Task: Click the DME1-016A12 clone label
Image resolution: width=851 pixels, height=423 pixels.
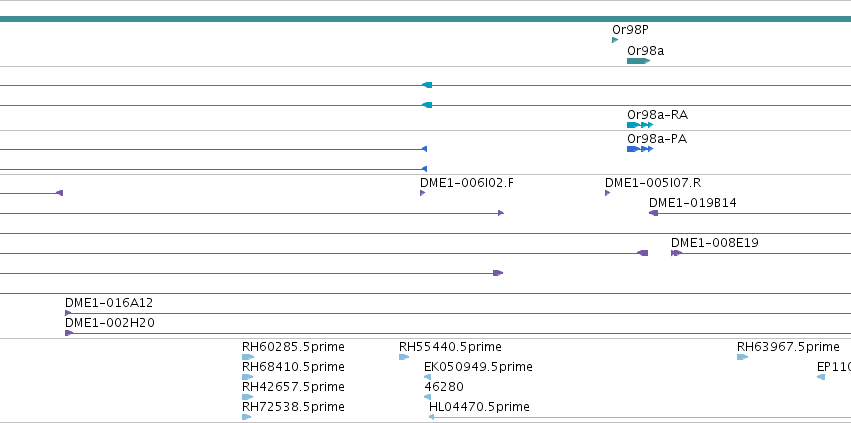Action: (x=109, y=303)
